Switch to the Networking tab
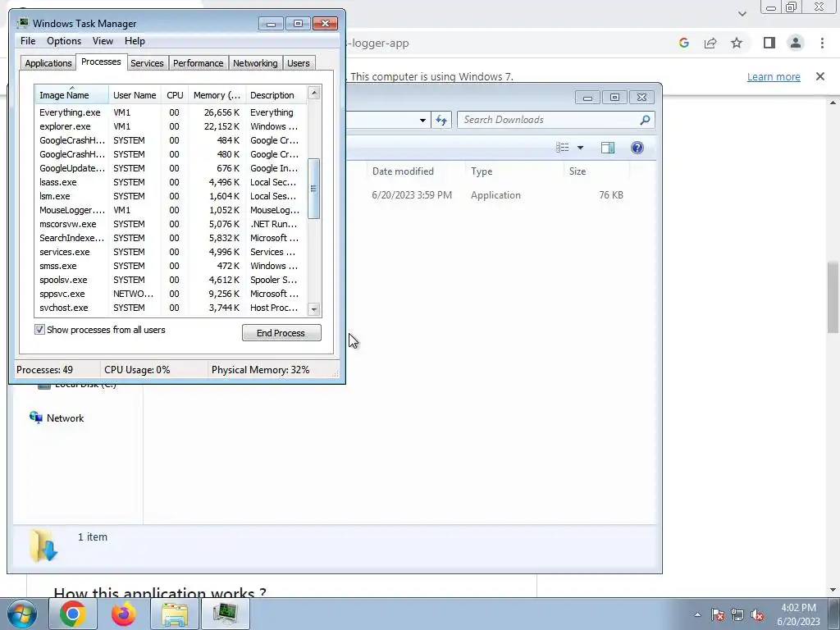 (255, 63)
